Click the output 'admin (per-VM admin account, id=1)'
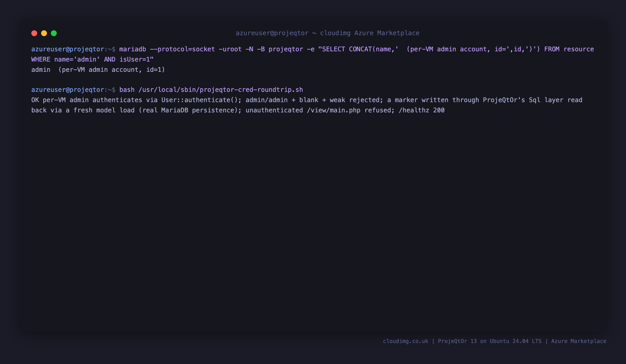This screenshot has height=364, width=626. click(98, 70)
